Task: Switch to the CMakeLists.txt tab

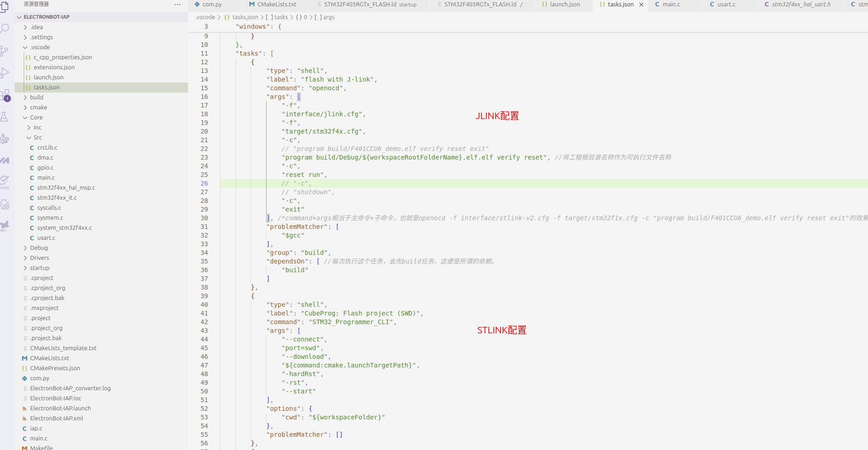Action: [x=277, y=5]
